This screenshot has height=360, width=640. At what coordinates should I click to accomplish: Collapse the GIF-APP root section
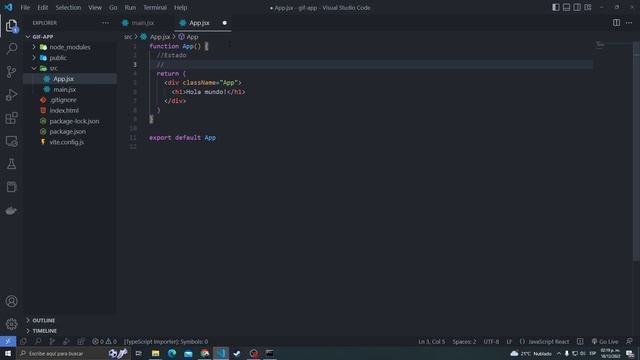pyautogui.click(x=70, y=36)
